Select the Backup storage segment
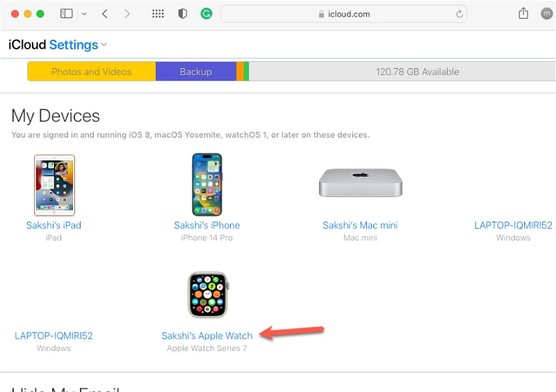The image size is (556, 392). [196, 72]
